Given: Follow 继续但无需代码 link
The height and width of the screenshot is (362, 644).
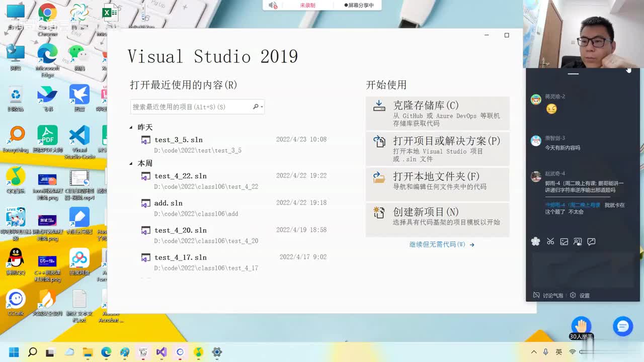Looking at the screenshot, I should pos(442,245).
